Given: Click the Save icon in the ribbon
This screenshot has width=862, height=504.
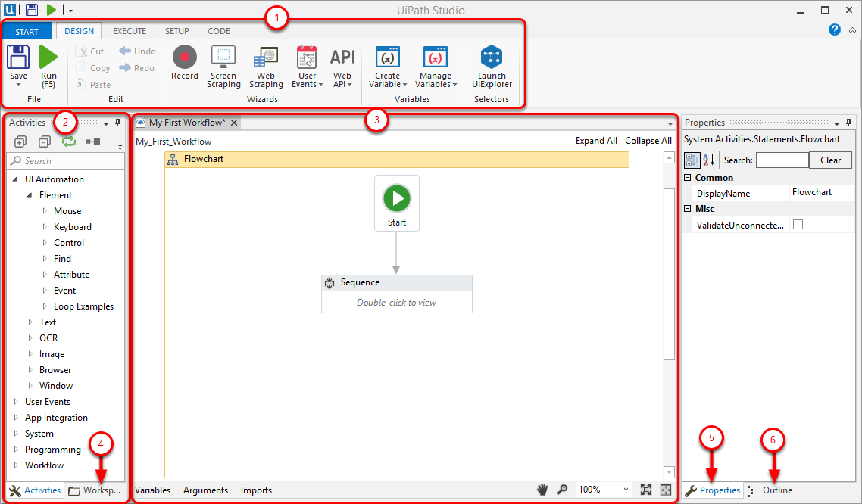Looking at the screenshot, I should coord(18,57).
